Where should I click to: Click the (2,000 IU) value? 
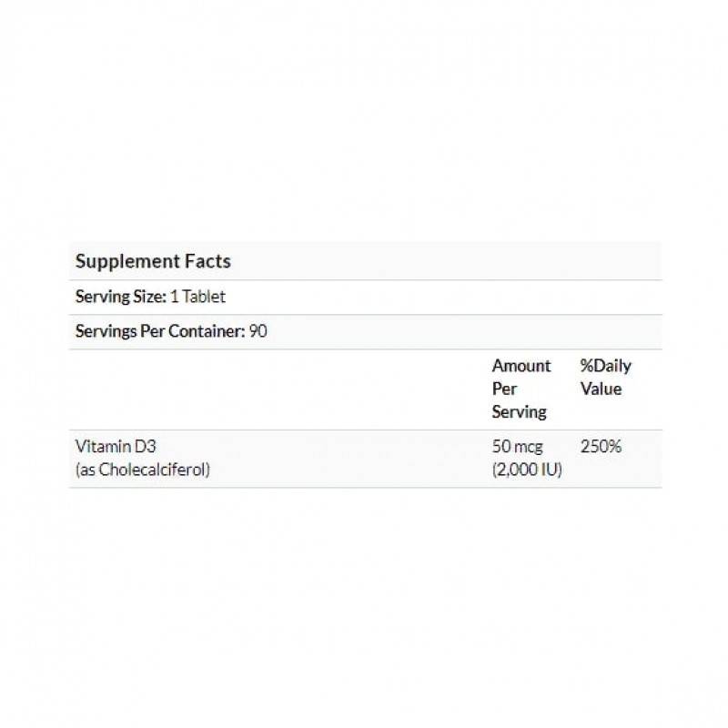[527, 470]
